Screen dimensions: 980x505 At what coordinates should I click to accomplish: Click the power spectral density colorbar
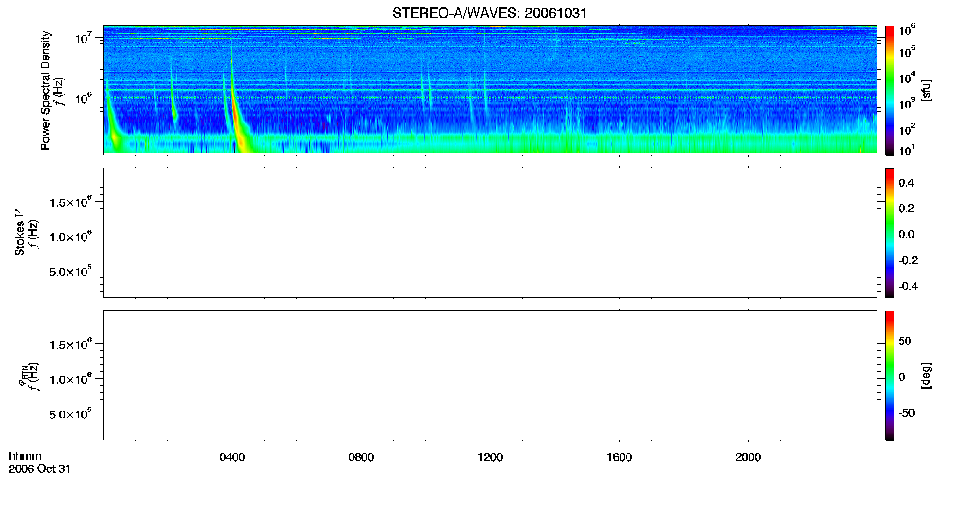(890, 90)
